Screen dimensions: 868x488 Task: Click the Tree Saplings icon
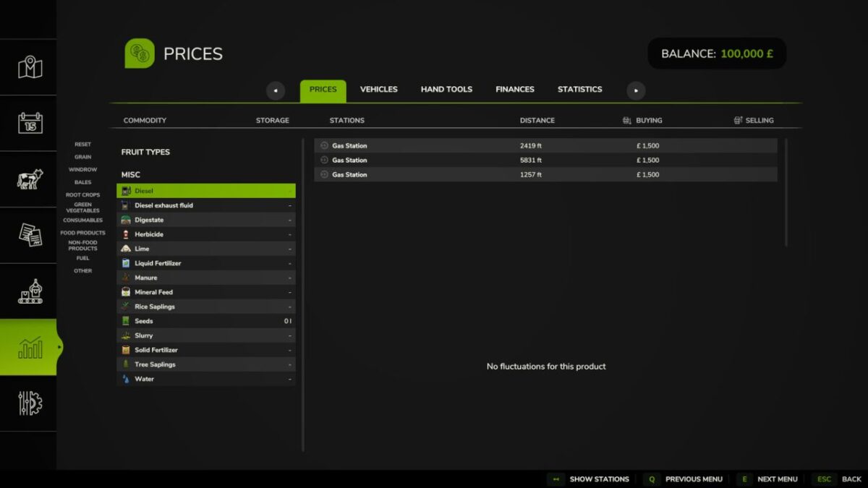(126, 364)
